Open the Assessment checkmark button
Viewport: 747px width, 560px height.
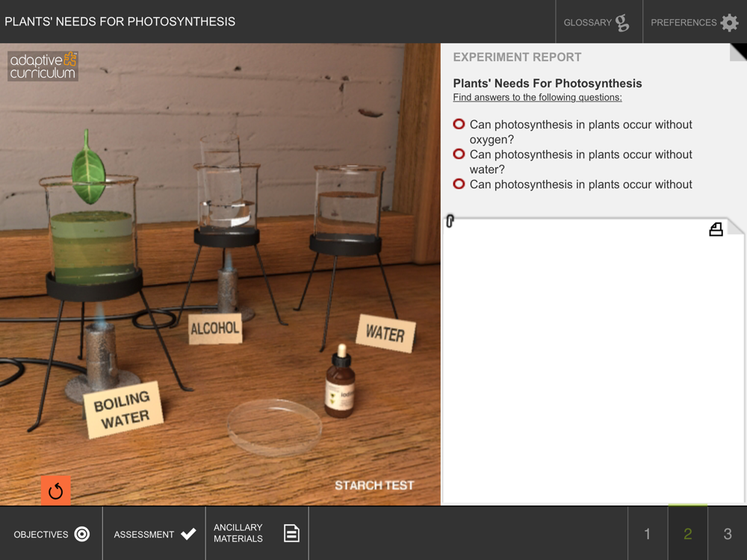[155, 534]
